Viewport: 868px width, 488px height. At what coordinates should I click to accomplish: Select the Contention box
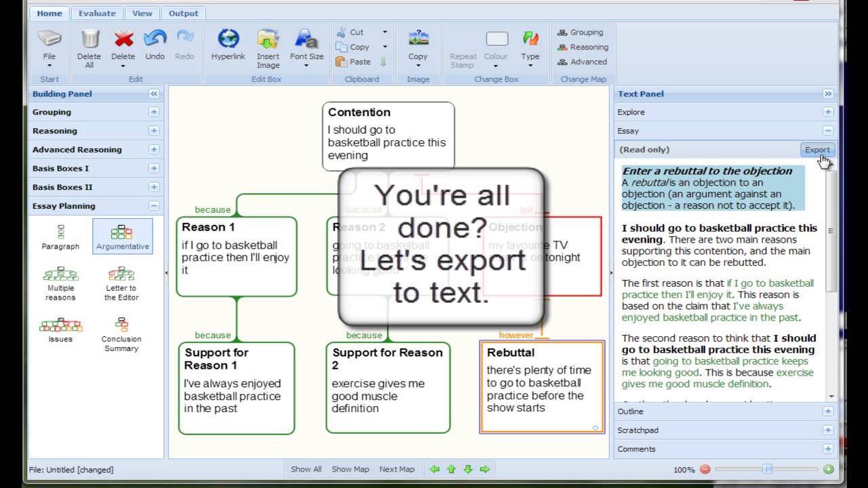(389, 136)
